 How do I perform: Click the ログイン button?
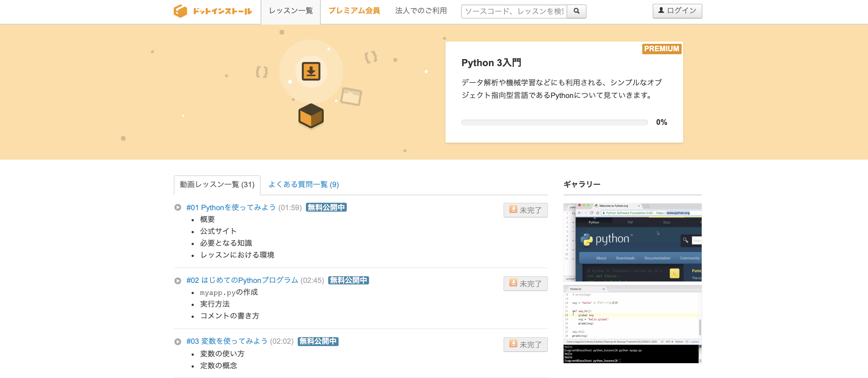[x=678, y=11]
